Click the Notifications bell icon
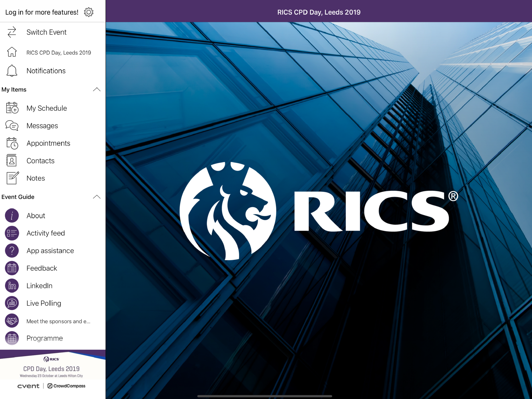Image resolution: width=532 pixels, height=399 pixels. tap(12, 71)
